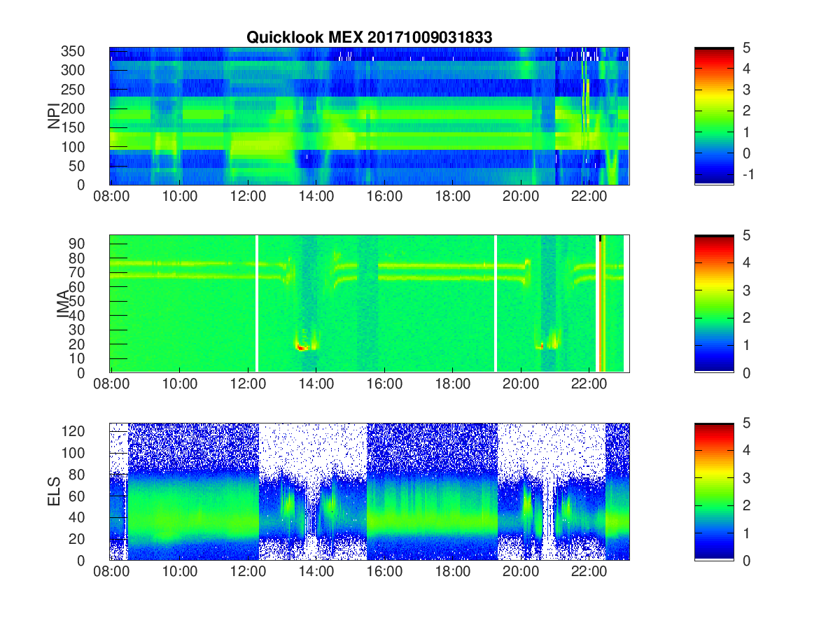
Task: Click the 08:00 label under NPI plot
Action: (x=111, y=197)
